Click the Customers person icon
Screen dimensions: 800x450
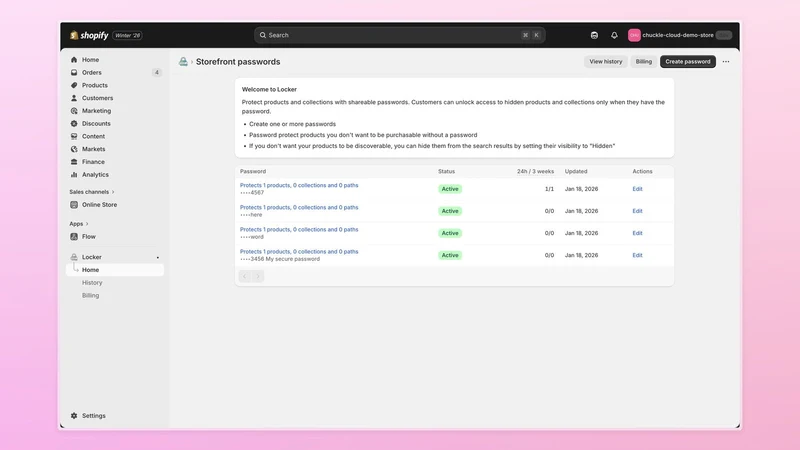click(74, 98)
